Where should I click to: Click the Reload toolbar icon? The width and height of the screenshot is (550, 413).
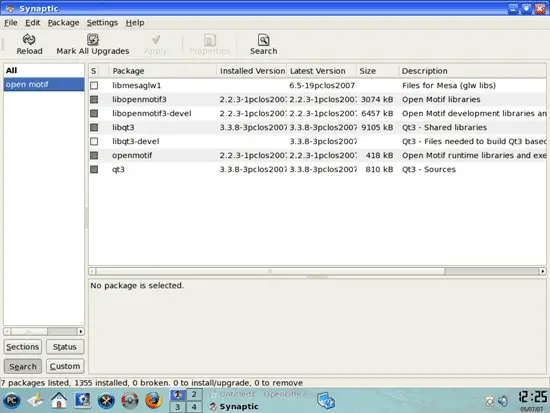point(29,39)
